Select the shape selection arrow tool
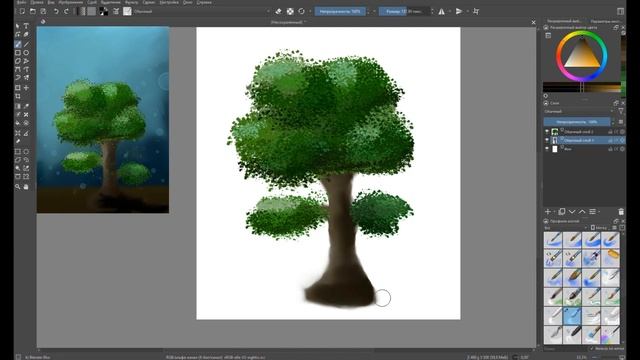 pos(18,26)
